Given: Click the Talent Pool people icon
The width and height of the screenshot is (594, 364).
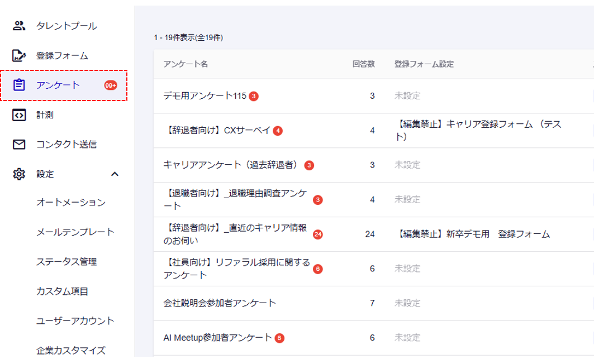Looking at the screenshot, I should [20, 26].
